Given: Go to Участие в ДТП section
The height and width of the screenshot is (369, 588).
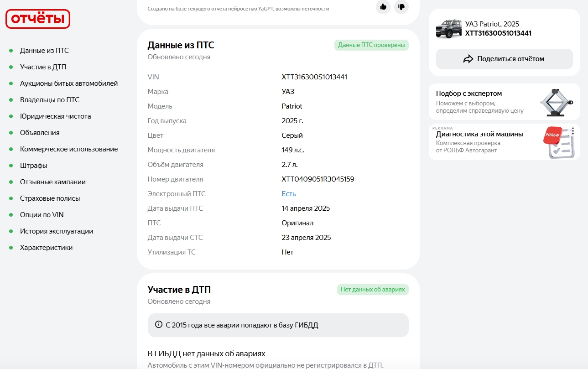Looking at the screenshot, I should [43, 67].
